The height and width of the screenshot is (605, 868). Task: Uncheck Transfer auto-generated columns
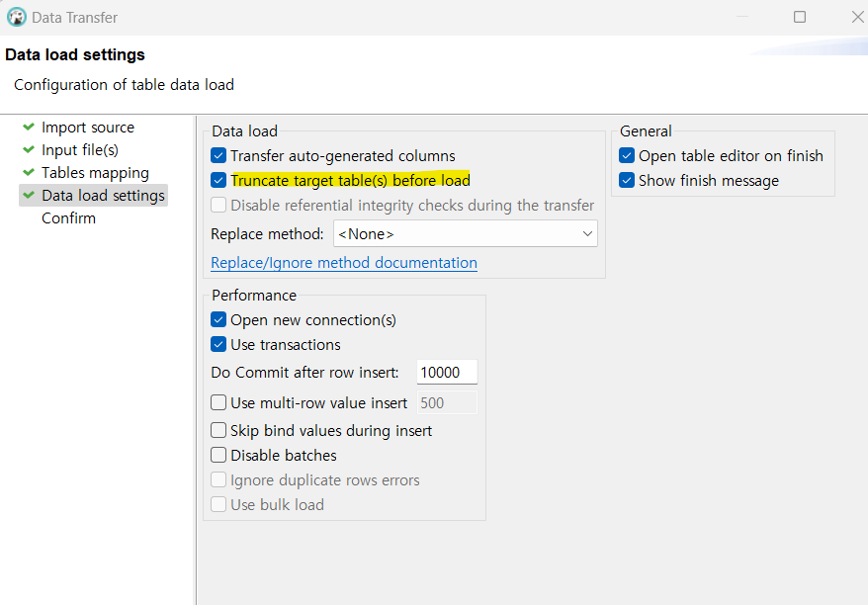click(219, 156)
